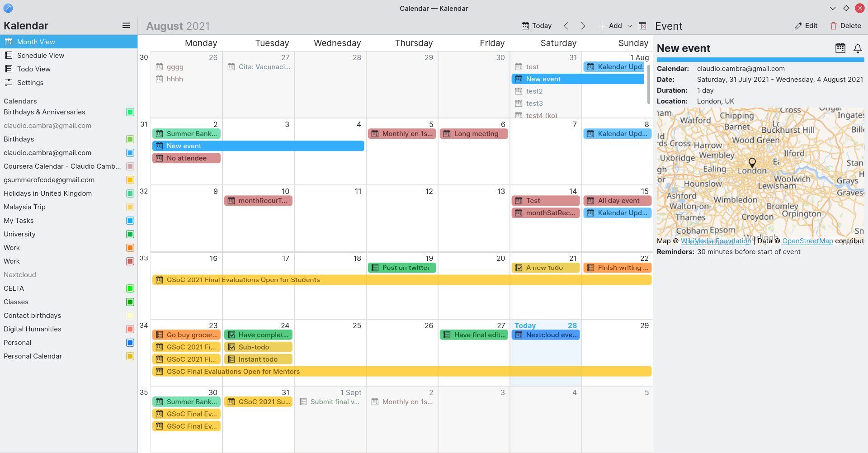
Task: Open the OpenStreetMap attribution link
Action: (x=807, y=241)
